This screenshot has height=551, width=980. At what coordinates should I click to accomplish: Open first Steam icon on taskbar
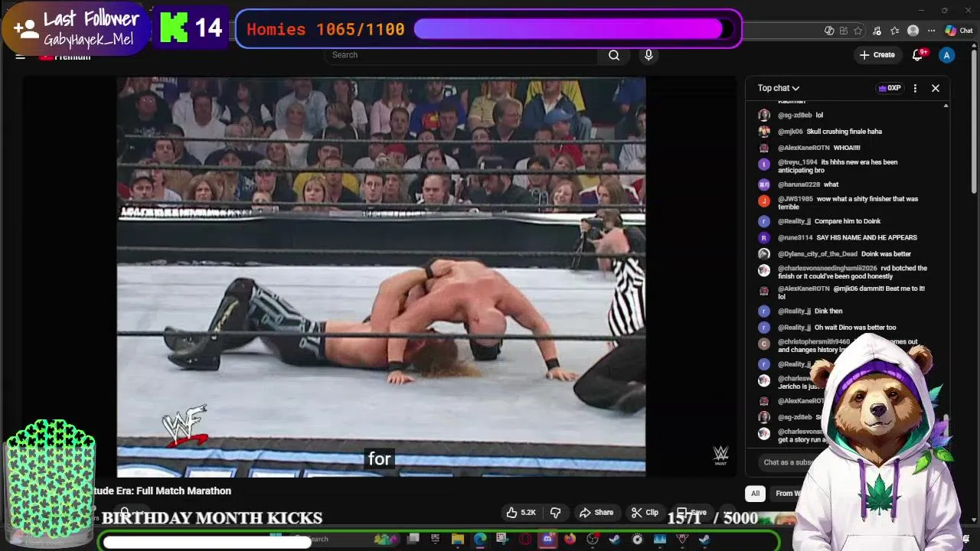(615, 539)
